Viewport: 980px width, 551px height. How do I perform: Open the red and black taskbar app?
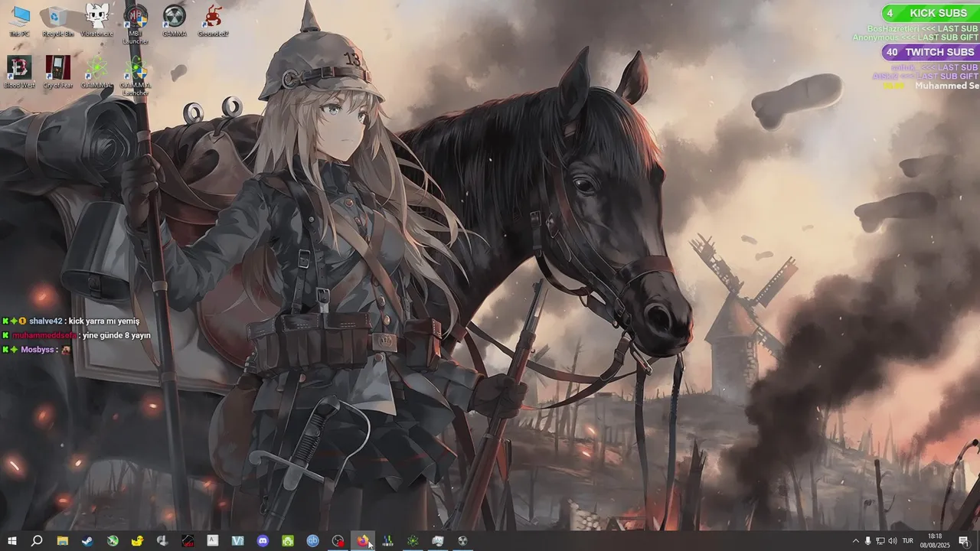point(188,541)
